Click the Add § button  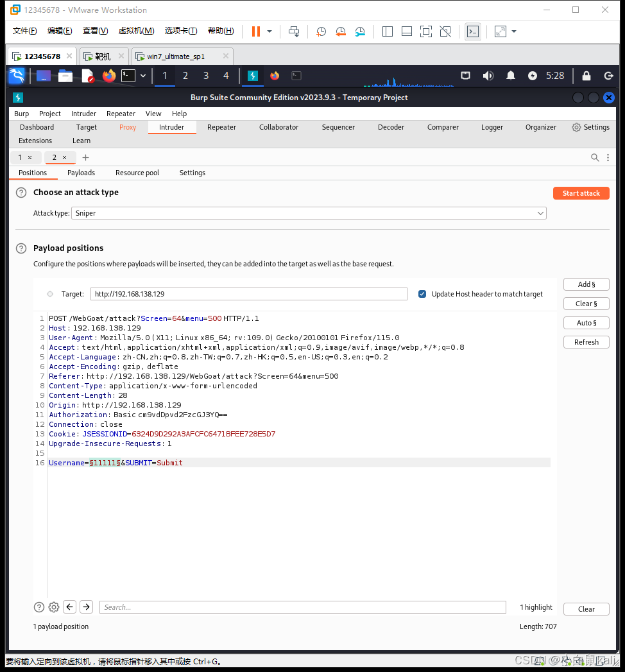[586, 284]
